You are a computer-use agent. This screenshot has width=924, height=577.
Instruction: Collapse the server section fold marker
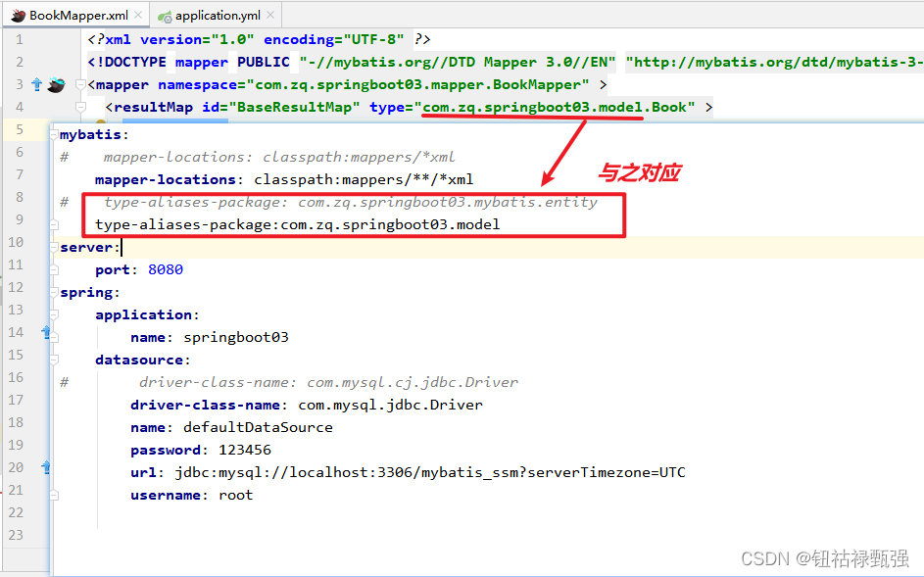(52, 247)
